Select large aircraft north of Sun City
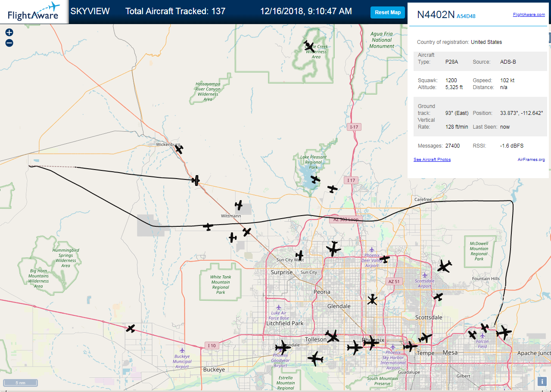 tap(333, 248)
